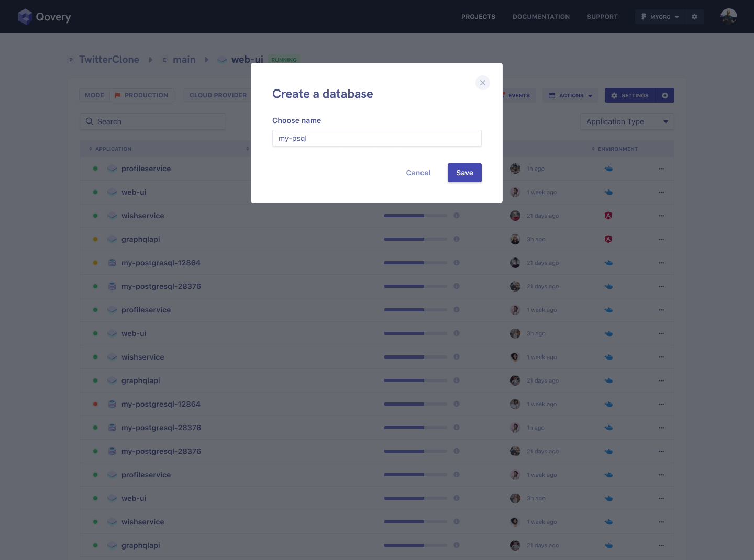This screenshot has height=560, width=754.
Task: Click the PRODUCTION mode flag badge
Action: (x=142, y=95)
